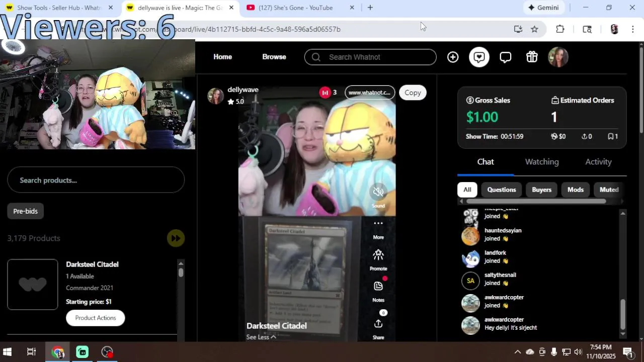Click the create plus icon in Whatnot header
The height and width of the screenshot is (362, 644).
click(x=453, y=57)
